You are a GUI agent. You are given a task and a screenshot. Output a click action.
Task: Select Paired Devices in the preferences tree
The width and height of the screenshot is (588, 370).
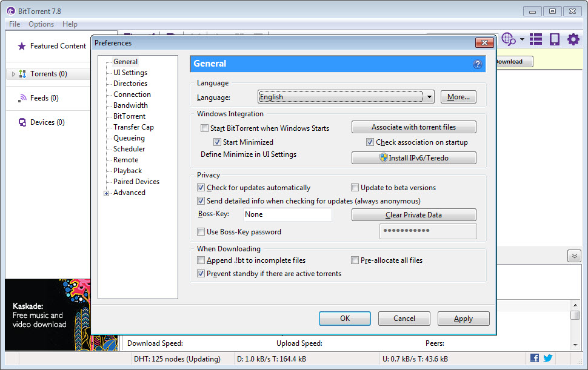click(136, 181)
